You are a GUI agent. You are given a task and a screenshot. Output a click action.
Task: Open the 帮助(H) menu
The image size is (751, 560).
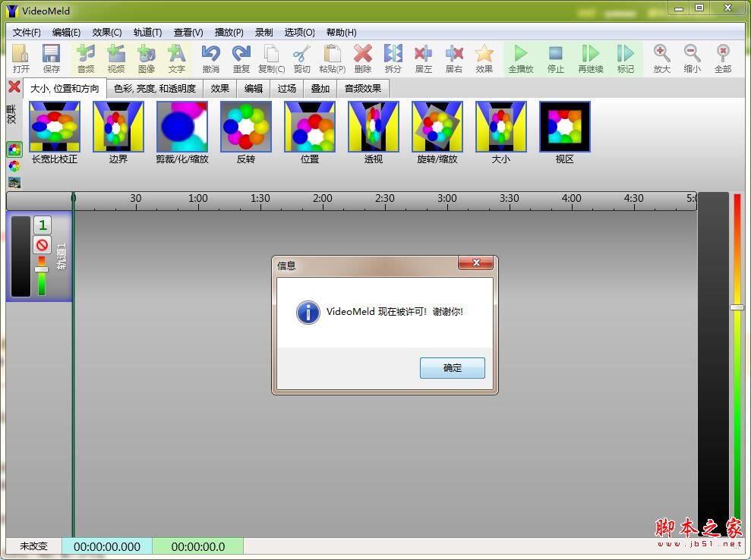(x=341, y=32)
